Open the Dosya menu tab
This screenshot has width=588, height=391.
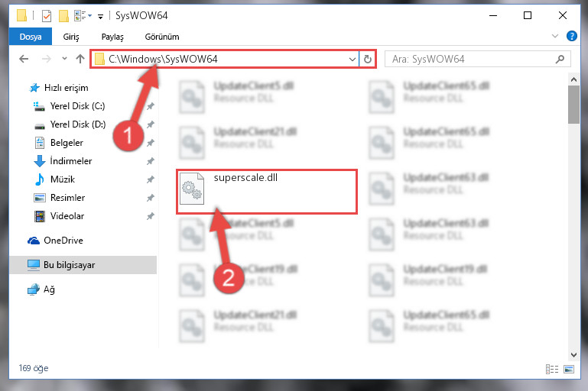click(x=31, y=37)
